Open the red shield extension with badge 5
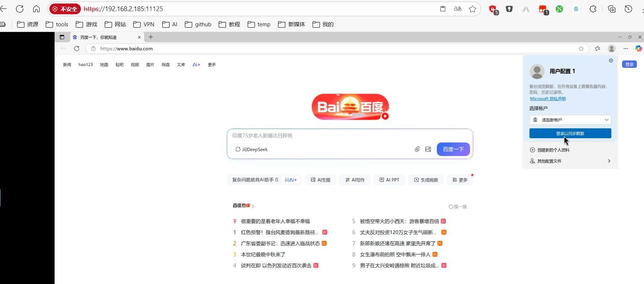 (493, 10)
